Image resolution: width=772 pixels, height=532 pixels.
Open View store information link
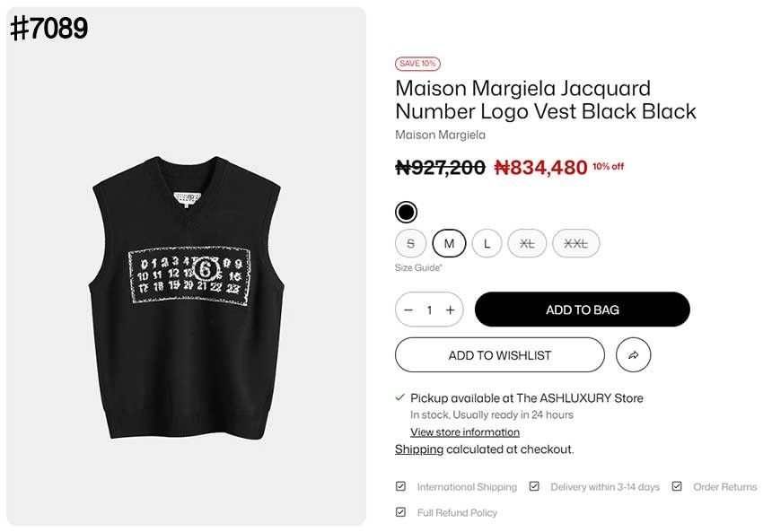pos(464,432)
